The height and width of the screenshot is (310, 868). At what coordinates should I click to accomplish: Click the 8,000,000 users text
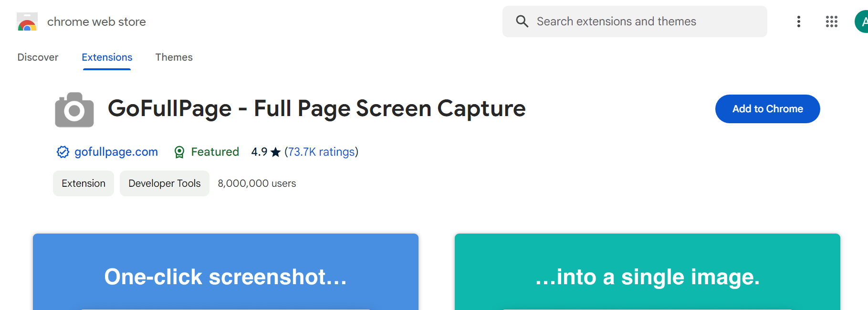click(x=257, y=183)
